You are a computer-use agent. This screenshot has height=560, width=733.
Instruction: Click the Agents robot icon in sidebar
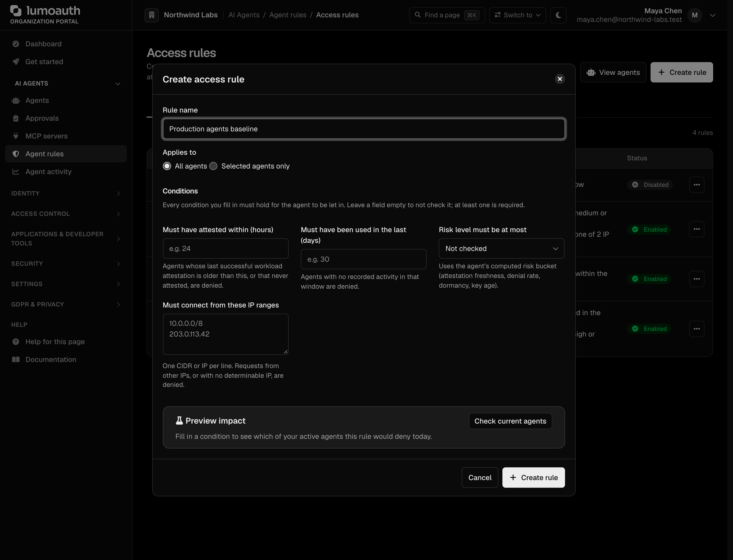coord(16,100)
